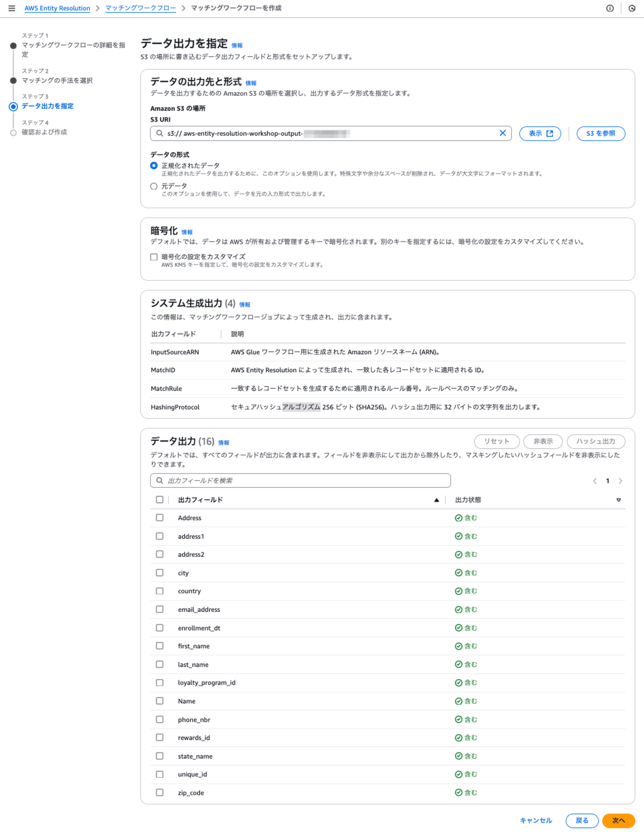This screenshot has width=644, height=838.
Task: Open the hamburger navigation menu
Action: [12, 8]
